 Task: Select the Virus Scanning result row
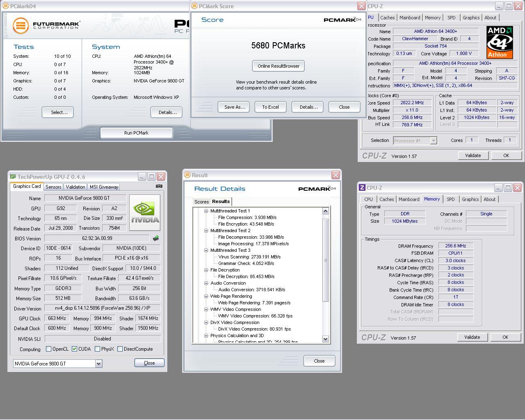tap(249, 257)
